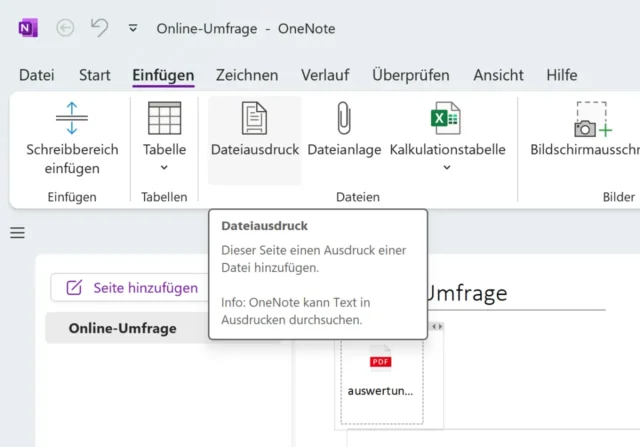Click the Bildschirmausschnitt camera icon
Screen dimensions: 640x447
point(592,119)
